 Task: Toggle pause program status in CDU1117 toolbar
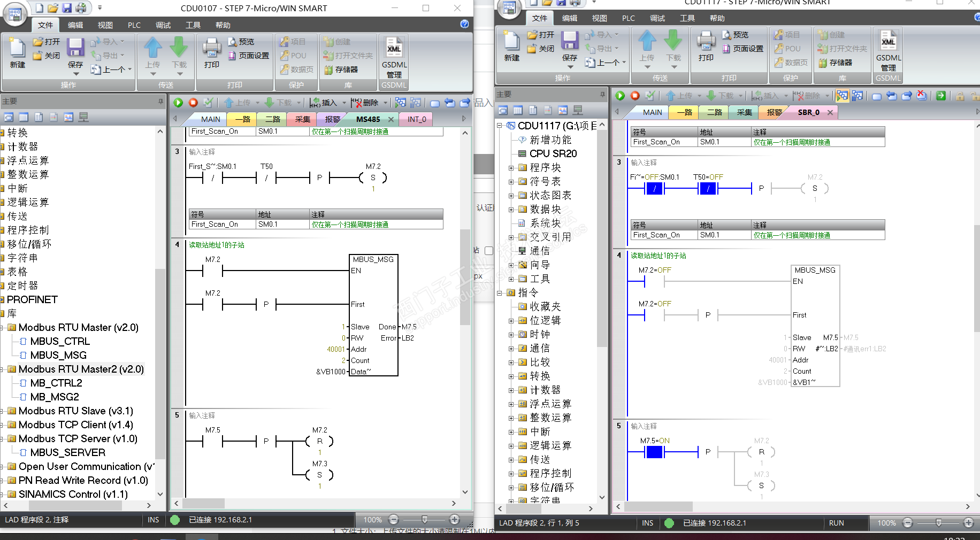tap(857, 96)
